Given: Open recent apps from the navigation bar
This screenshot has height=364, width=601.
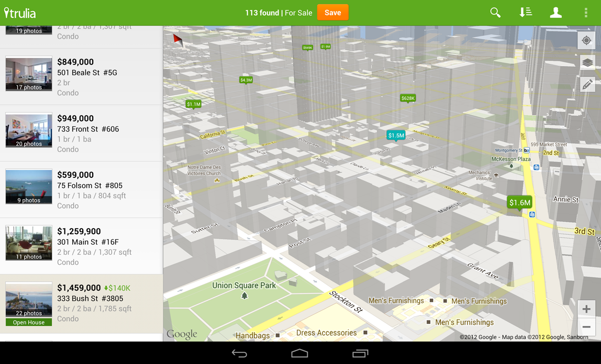Looking at the screenshot, I should [x=360, y=353].
